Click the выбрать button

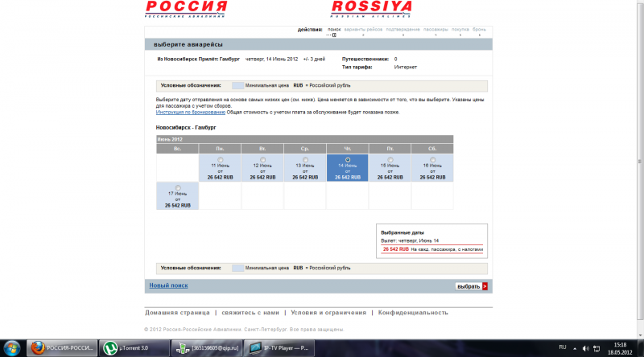point(472,286)
